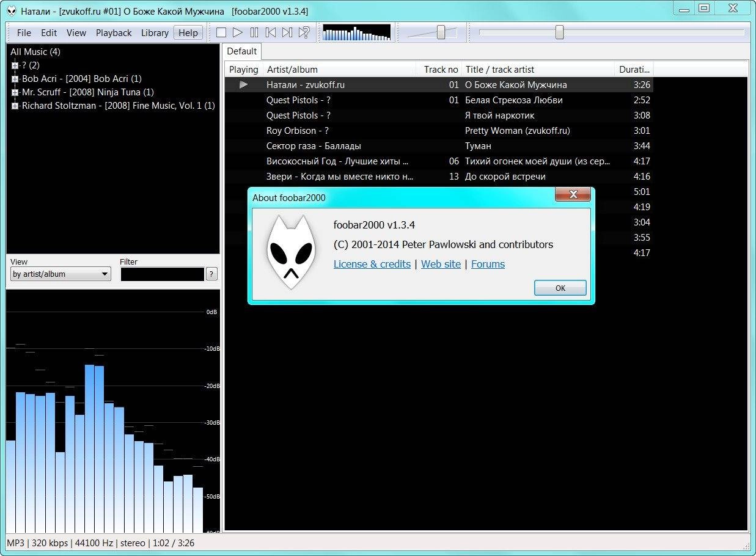Click 'Сектор газа - Баллады' artist cell
The height and width of the screenshot is (556, 756).
[x=314, y=146]
